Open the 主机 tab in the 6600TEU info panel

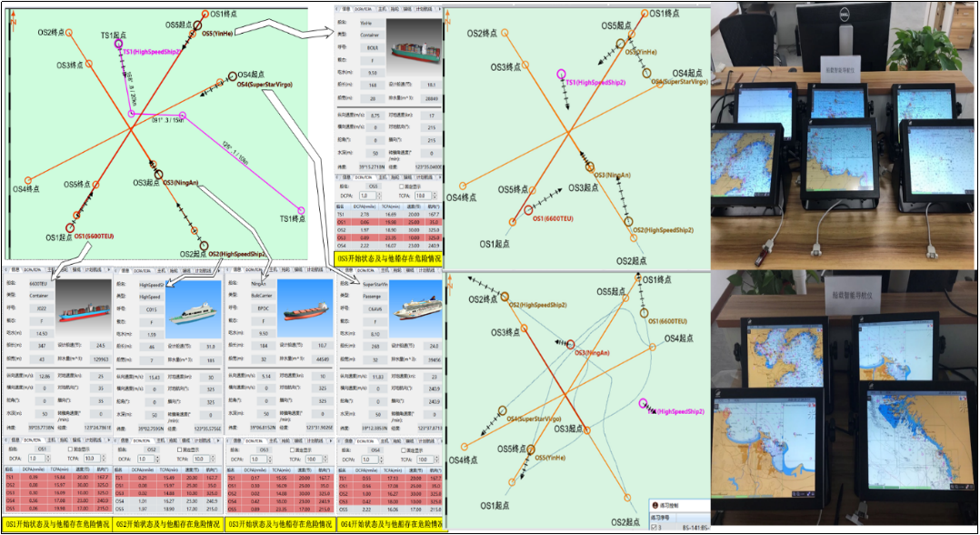pyautogui.click(x=52, y=270)
